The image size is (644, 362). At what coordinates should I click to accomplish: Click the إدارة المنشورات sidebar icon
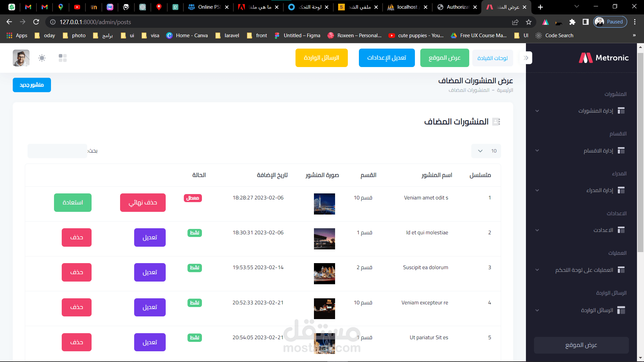[621, 111]
